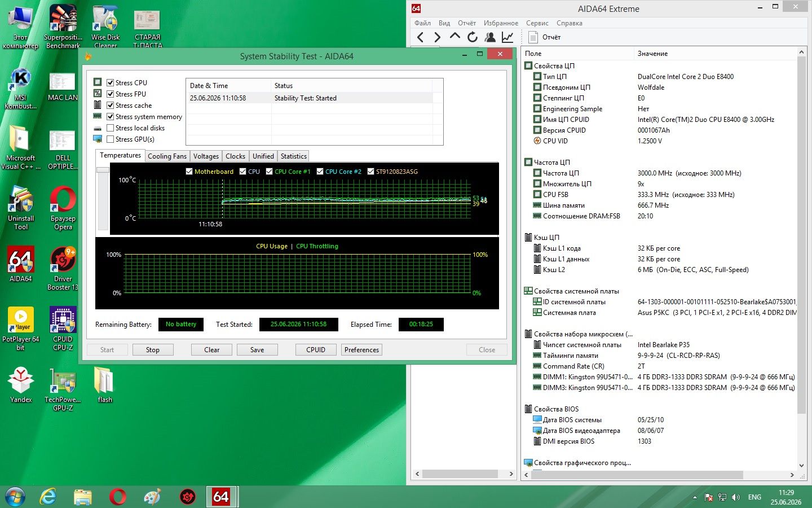Screen dimensions: 812x508
Task: Click the Windows Start button
Action: 15,497
